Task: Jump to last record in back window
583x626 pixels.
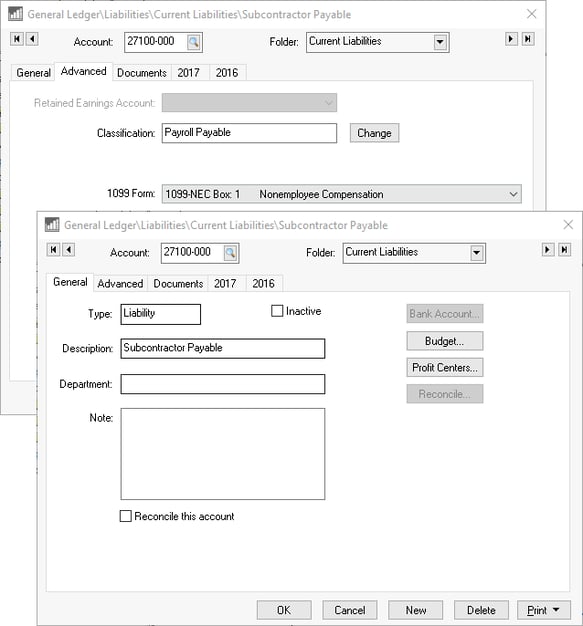Action: pyautogui.click(x=527, y=39)
